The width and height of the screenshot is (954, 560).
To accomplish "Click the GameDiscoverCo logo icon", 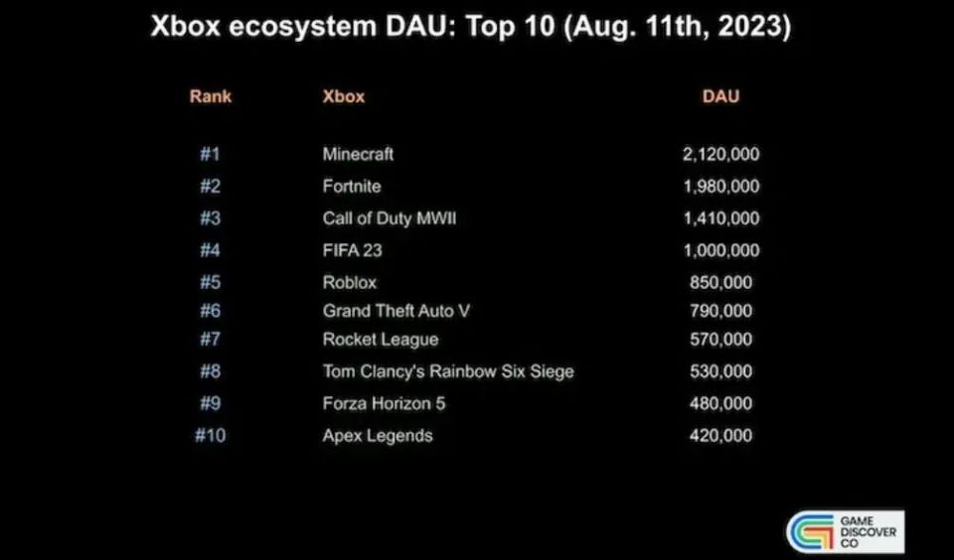I will (x=812, y=532).
